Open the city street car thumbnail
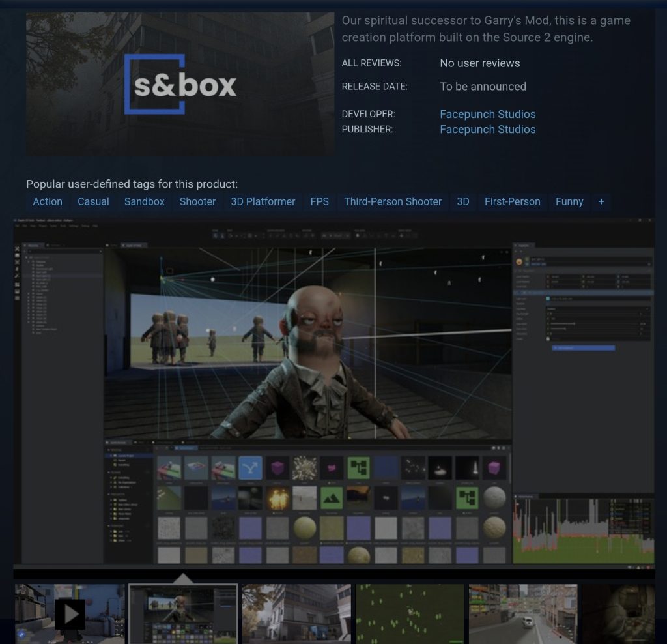 (x=523, y=613)
